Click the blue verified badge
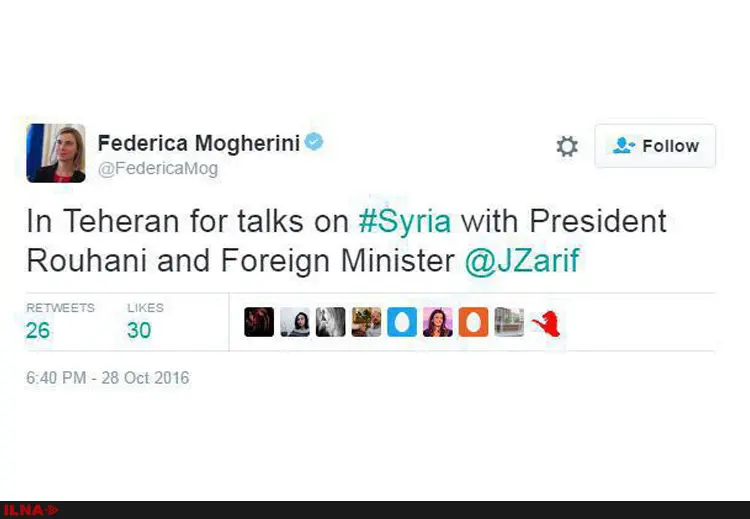750x519 pixels. click(314, 142)
